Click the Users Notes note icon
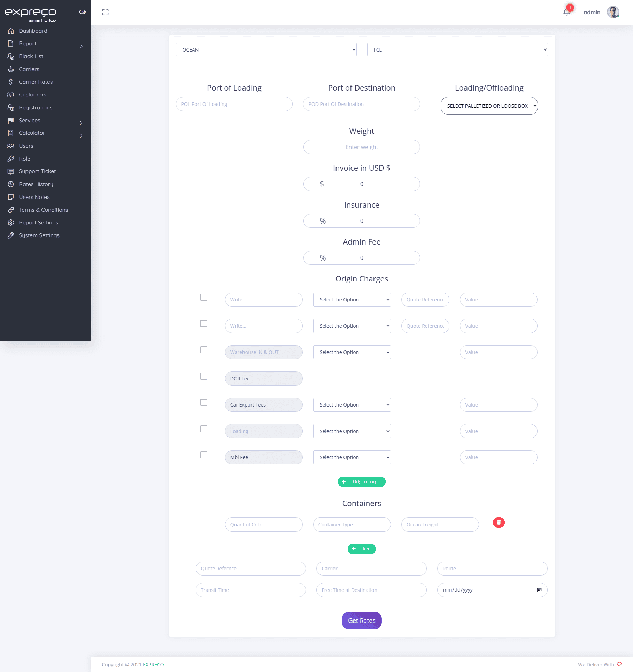 point(11,197)
